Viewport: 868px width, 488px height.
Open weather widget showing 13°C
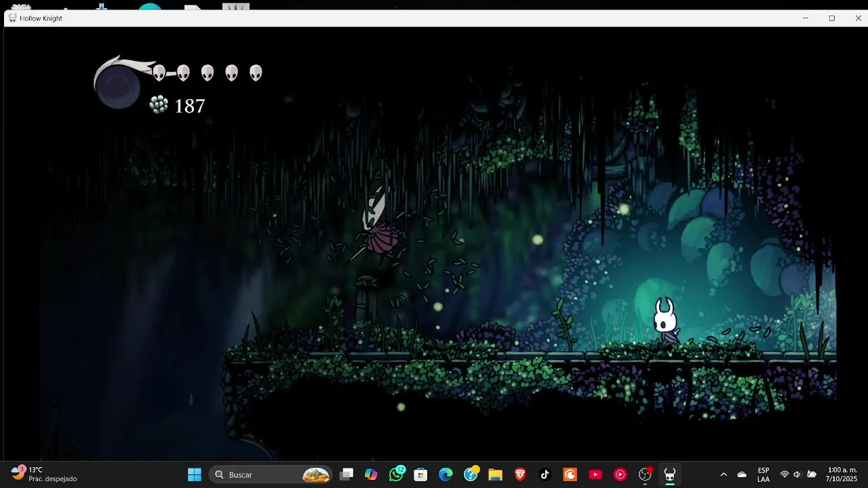pos(45,474)
